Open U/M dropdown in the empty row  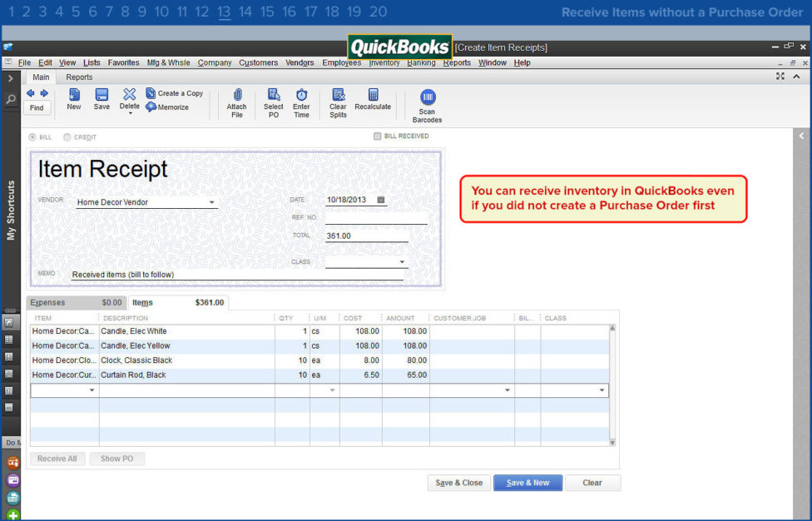click(333, 390)
